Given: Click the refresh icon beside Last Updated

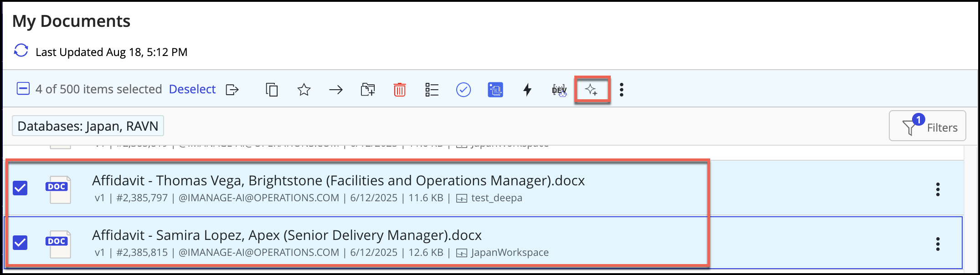Looking at the screenshot, I should click(x=21, y=51).
